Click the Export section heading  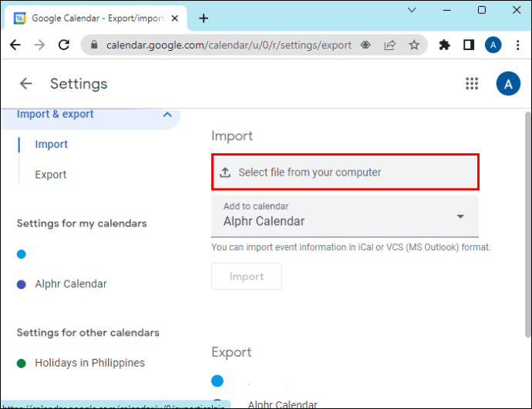tap(231, 353)
